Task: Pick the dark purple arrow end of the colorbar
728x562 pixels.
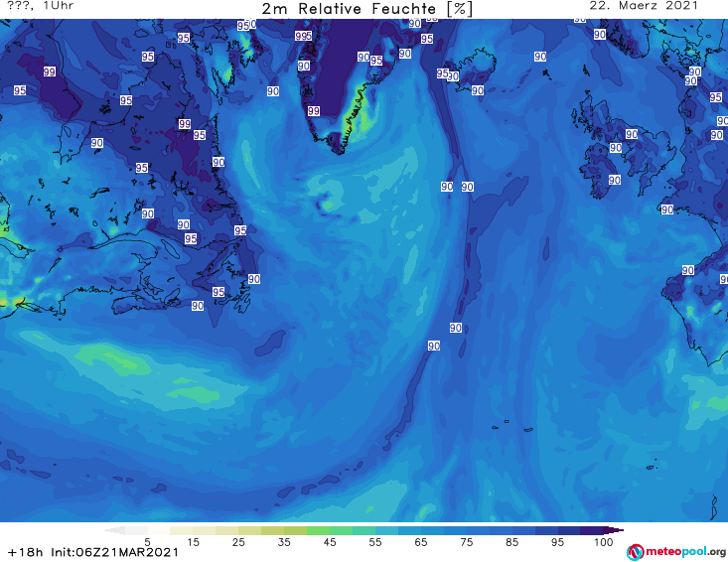Action: tap(614, 530)
